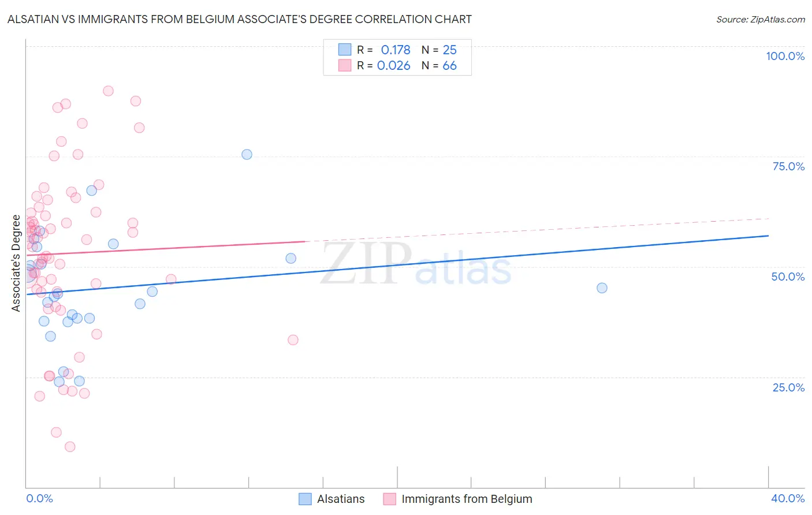Screen dimensions: 812x515
Task: Click the Associate's Degree axis title
Action: tap(16, 263)
